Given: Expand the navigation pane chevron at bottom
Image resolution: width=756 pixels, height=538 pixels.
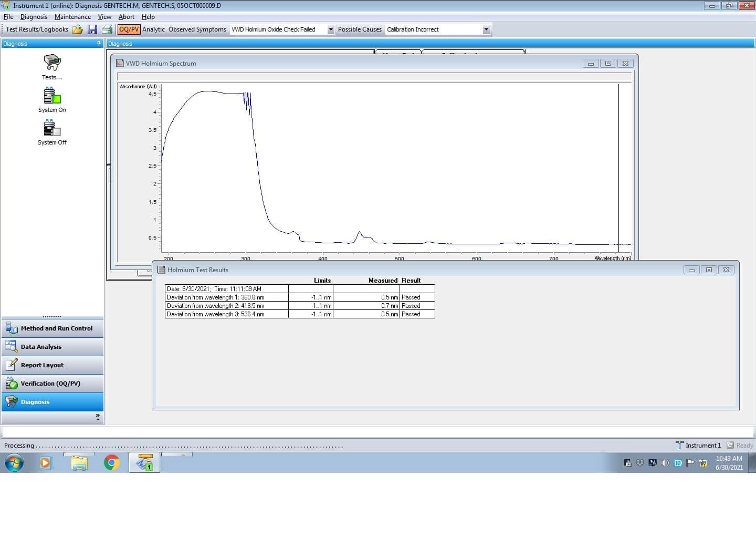Looking at the screenshot, I should coord(98,417).
